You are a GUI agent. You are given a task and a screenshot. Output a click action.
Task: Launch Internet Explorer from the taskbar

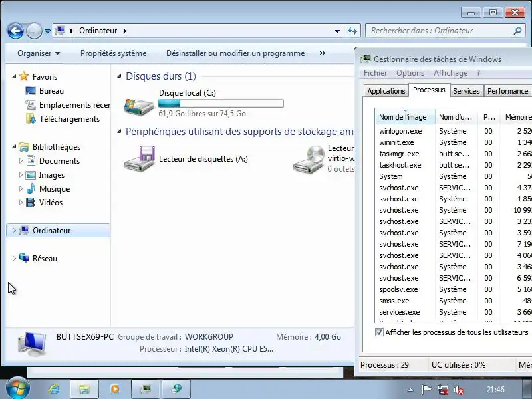[54, 389]
